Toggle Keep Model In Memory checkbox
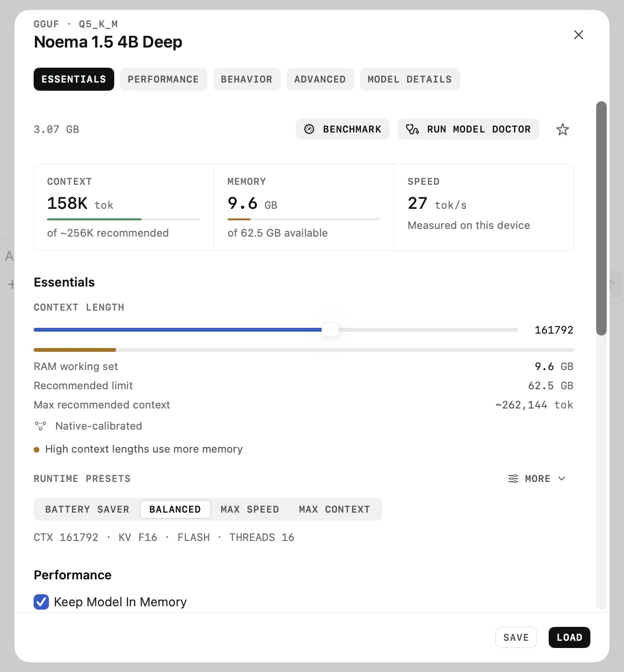This screenshot has height=672, width=624. pos(41,602)
